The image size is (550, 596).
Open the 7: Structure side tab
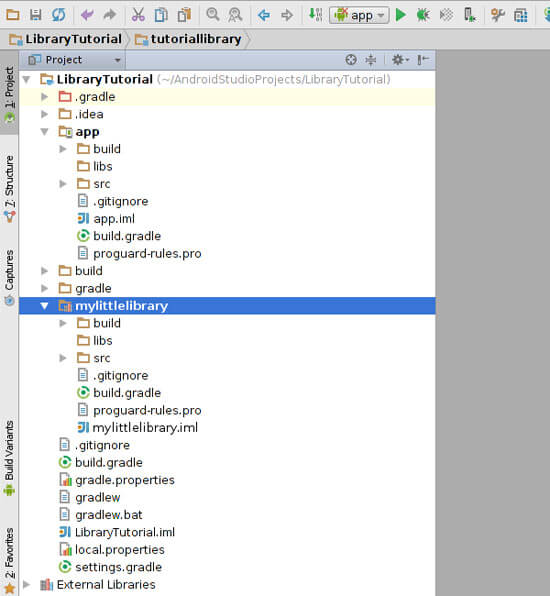(9, 189)
